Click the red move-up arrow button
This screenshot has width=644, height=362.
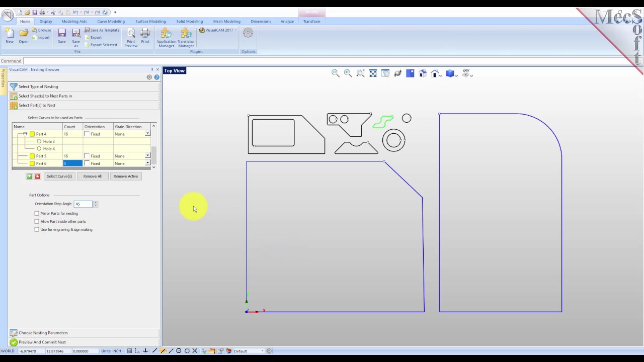click(37, 176)
